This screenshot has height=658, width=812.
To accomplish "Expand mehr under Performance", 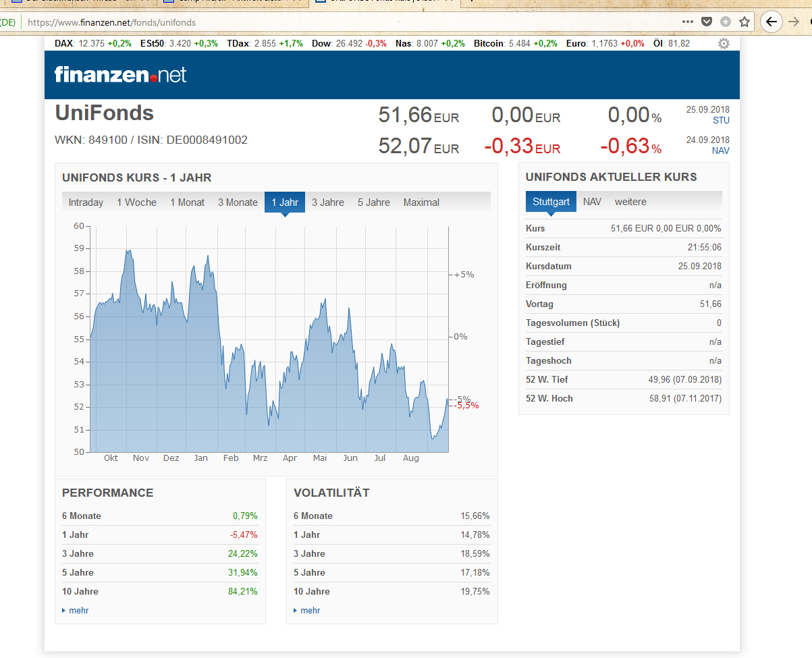I will [x=78, y=611].
